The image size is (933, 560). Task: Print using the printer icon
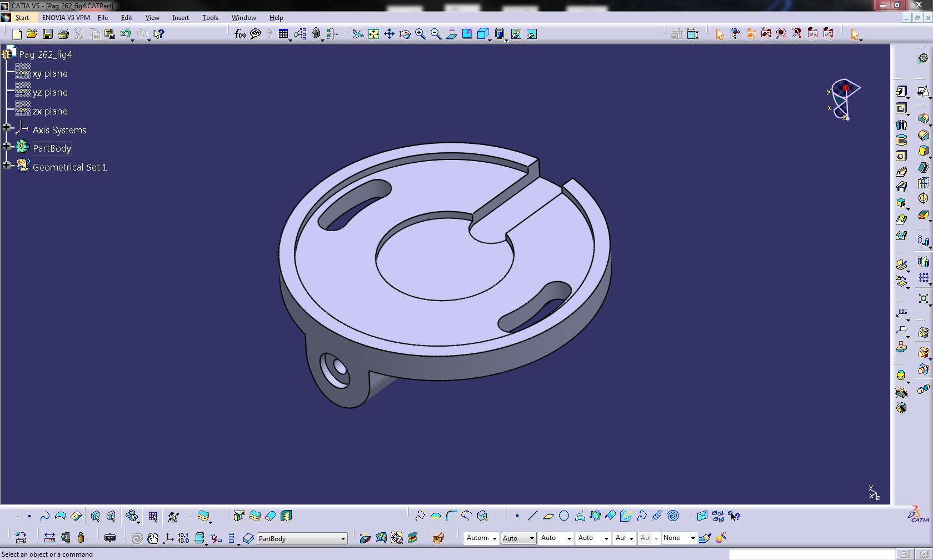click(63, 34)
